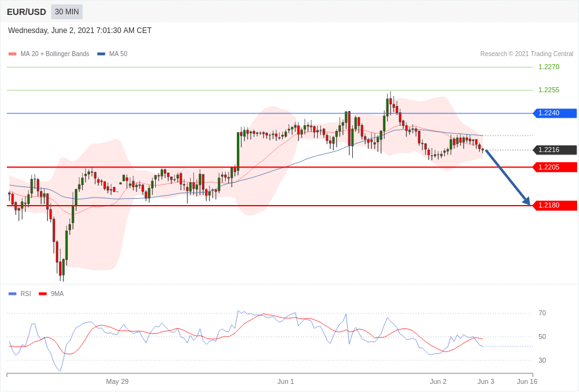Toggle the 9MA legend entry
The image size is (579, 392).
click(57, 294)
